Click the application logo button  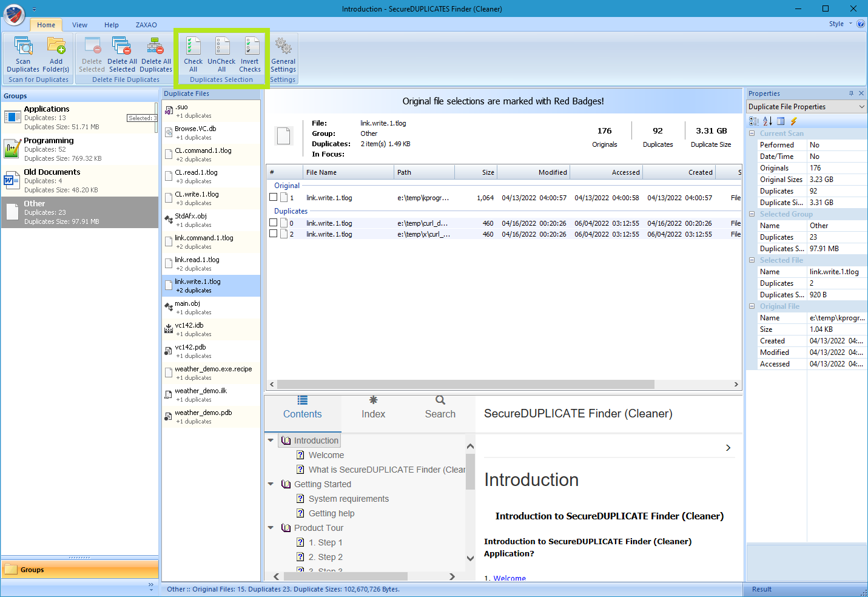14,14
